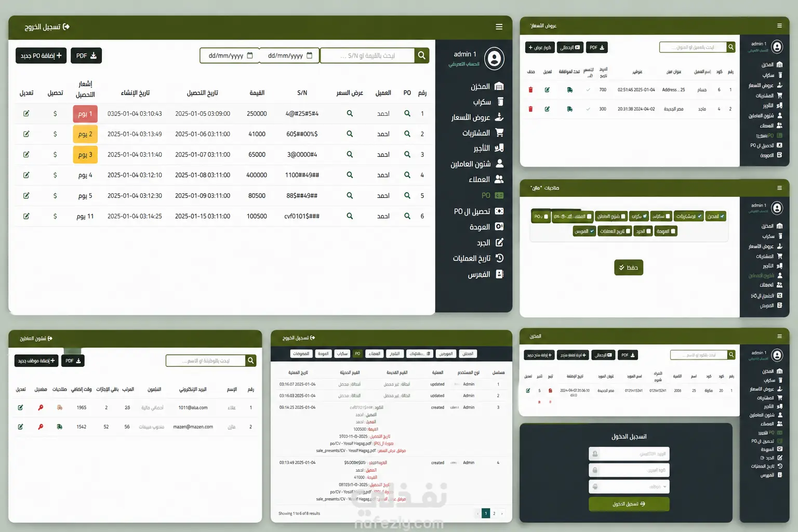Toggle the المخزن permission checkbox

point(722,216)
